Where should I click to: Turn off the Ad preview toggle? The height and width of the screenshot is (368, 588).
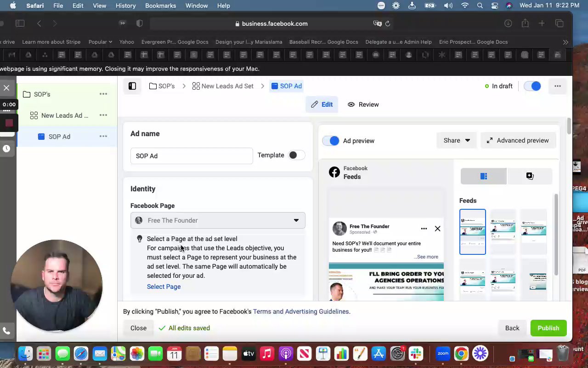pyautogui.click(x=331, y=141)
